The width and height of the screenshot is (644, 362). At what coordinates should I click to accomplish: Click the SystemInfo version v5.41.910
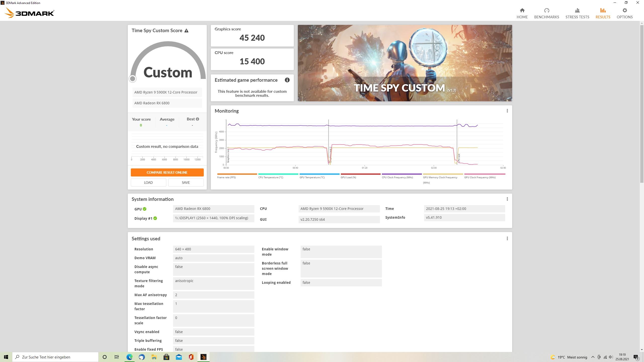click(x=464, y=218)
